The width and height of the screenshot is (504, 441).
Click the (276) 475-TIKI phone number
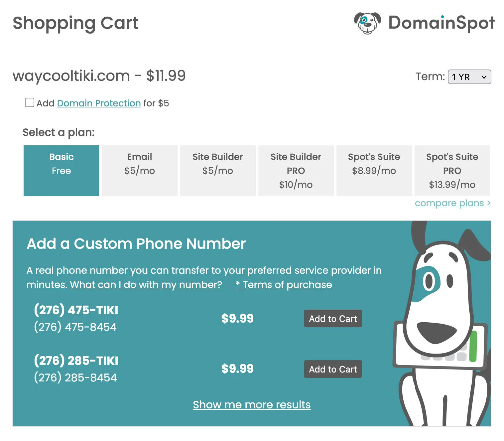pos(76,310)
